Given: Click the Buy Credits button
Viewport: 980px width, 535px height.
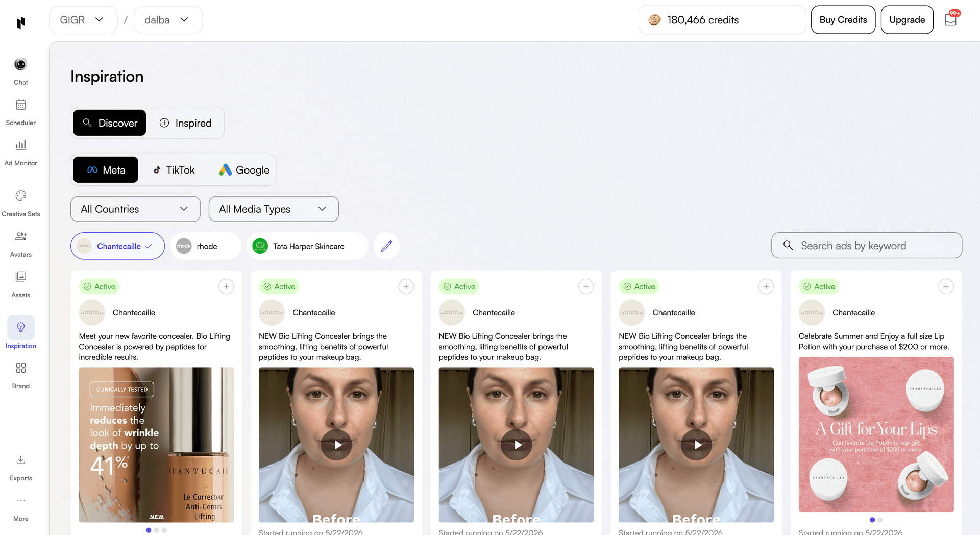Looking at the screenshot, I should tap(843, 20).
